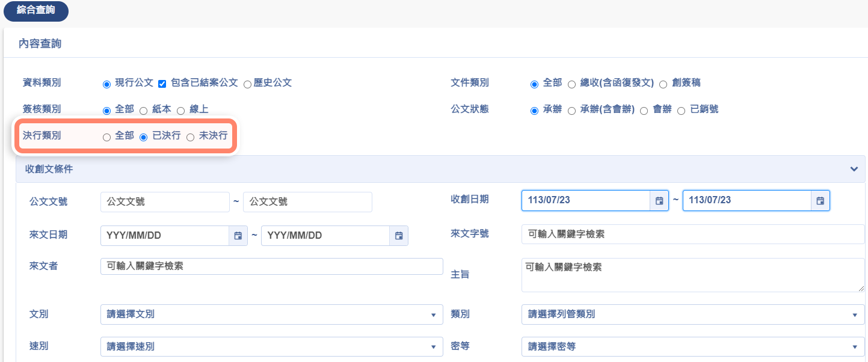Choose 未決行 under 決行類別
Screen dimensions: 868x362
point(190,137)
